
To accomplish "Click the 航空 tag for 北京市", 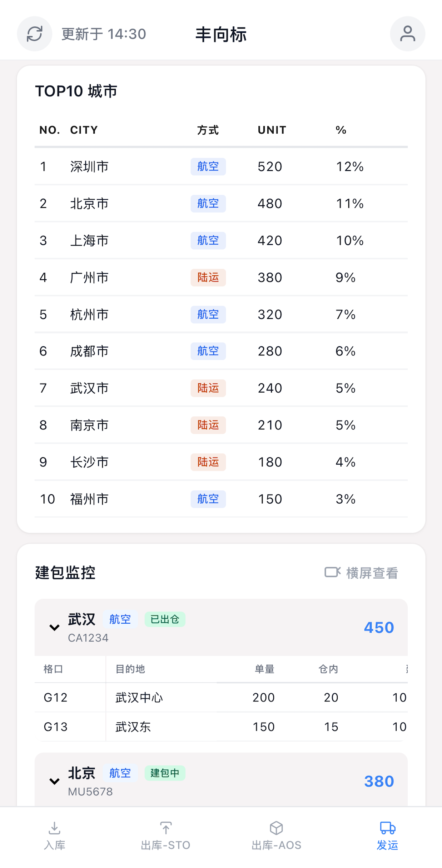I will (x=208, y=204).
